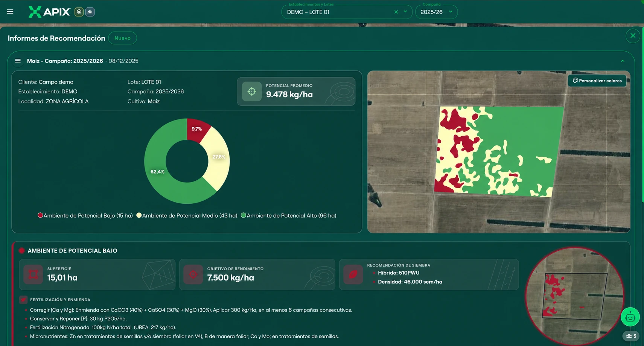644x346 pixels.
Task: Click Localidad: ZONA AGRÍCOLA text
Action: click(53, 101)
